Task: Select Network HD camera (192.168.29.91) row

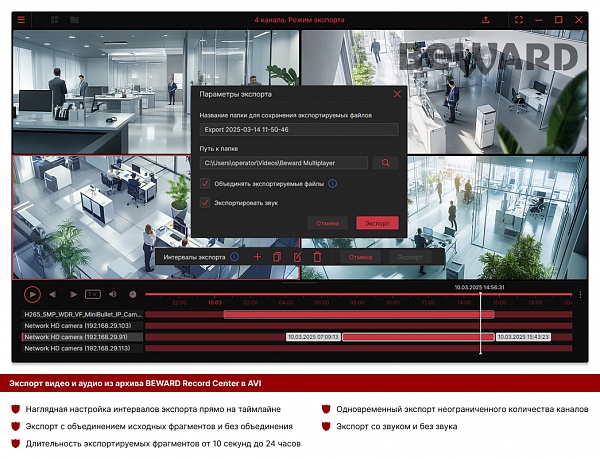Action: 83,337
